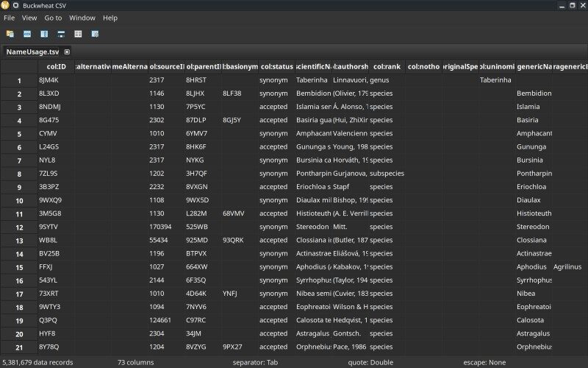Click the 'Taberinha' cell in the uninomial column

coord(498,80)
